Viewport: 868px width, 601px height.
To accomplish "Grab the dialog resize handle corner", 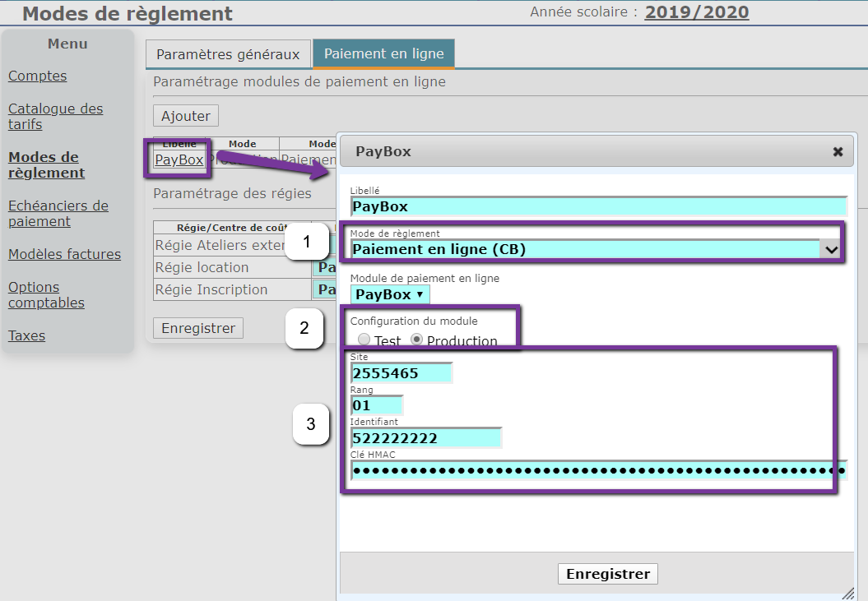I will [x=847, y=594].
